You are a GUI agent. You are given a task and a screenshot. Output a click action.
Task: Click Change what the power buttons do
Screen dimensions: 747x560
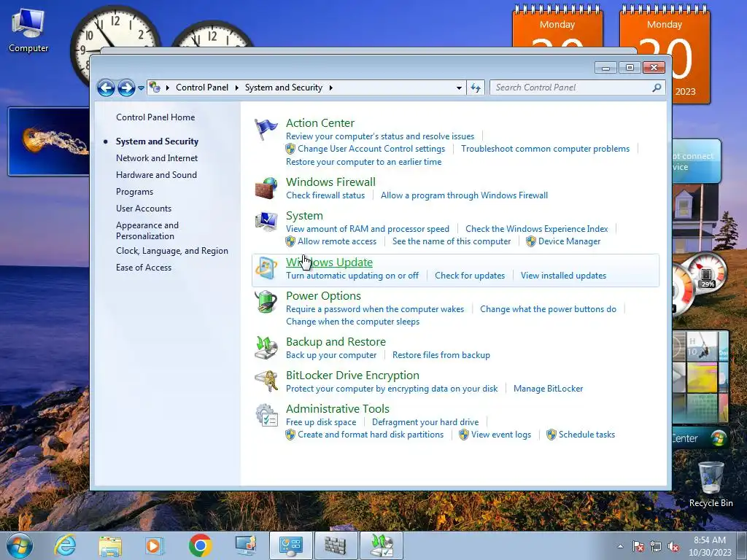pyautogui.click(x=548, y=309)
